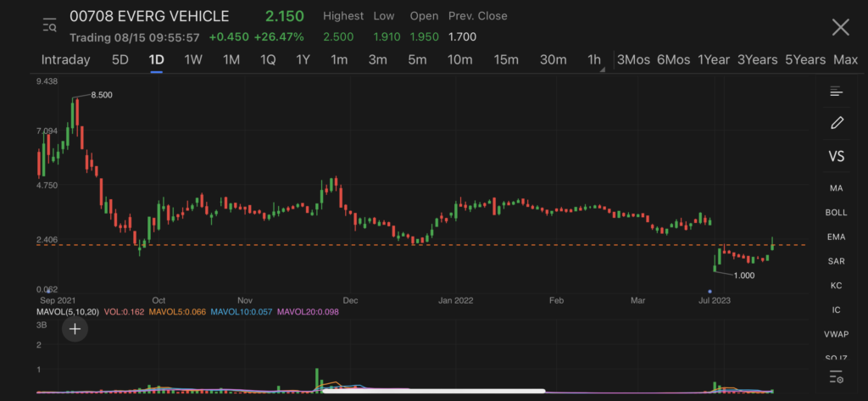Click the +26.47% change value
Image resolution: width=868 pixels, height=401 pixels.
pos(278,37)
